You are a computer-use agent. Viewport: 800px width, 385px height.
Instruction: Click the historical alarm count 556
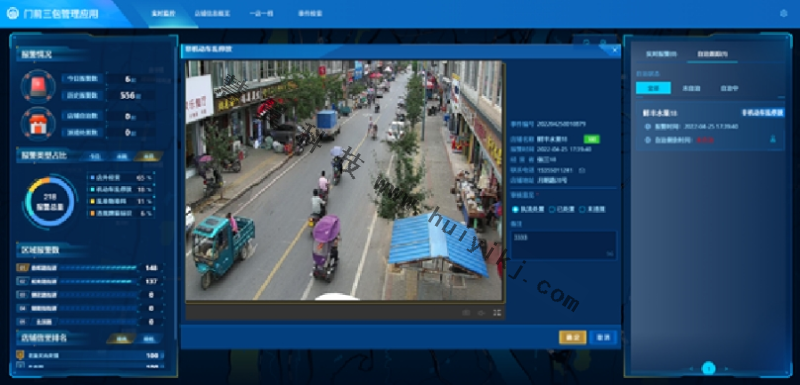pyautogui.click(x=128, y=95)
